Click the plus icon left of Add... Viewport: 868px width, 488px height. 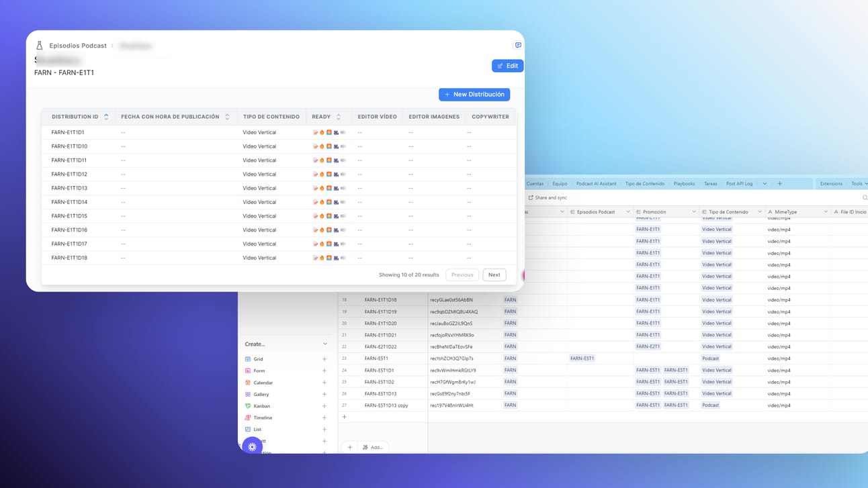point(350,447)
